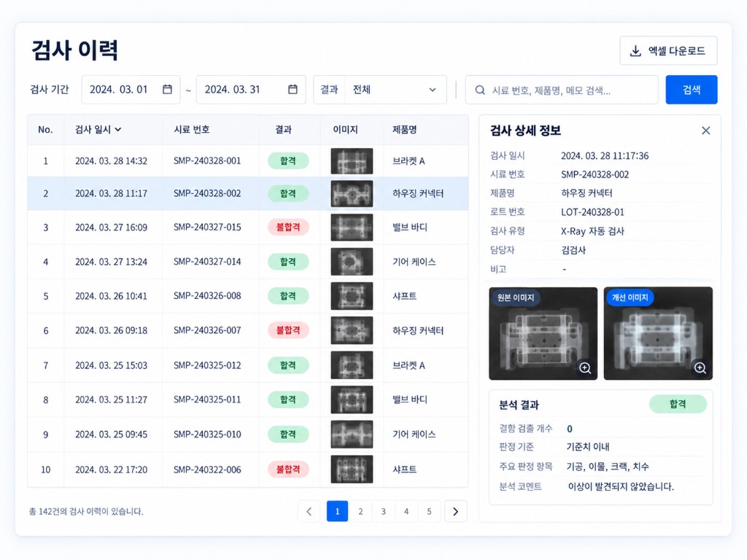This screenshot has height=560, width=747.
Task: Click date cell 2024. 03. 27 16:09
Action: 111,227
